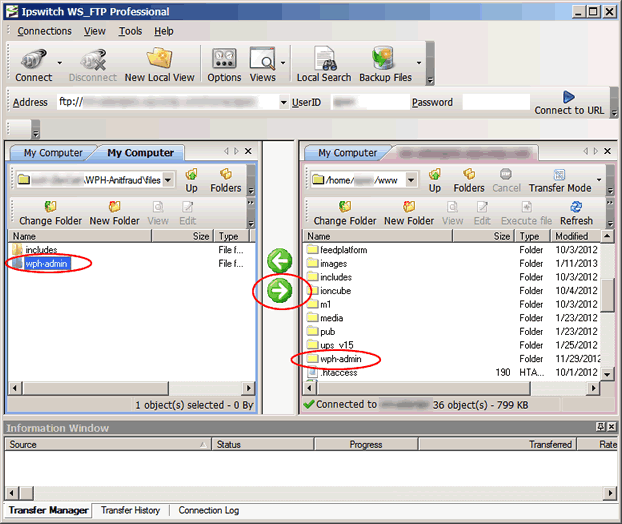The height and width of the screenshot is (524, 622).
Task: Click Refresh in the remote pane
Action: [x=576, y=212]
